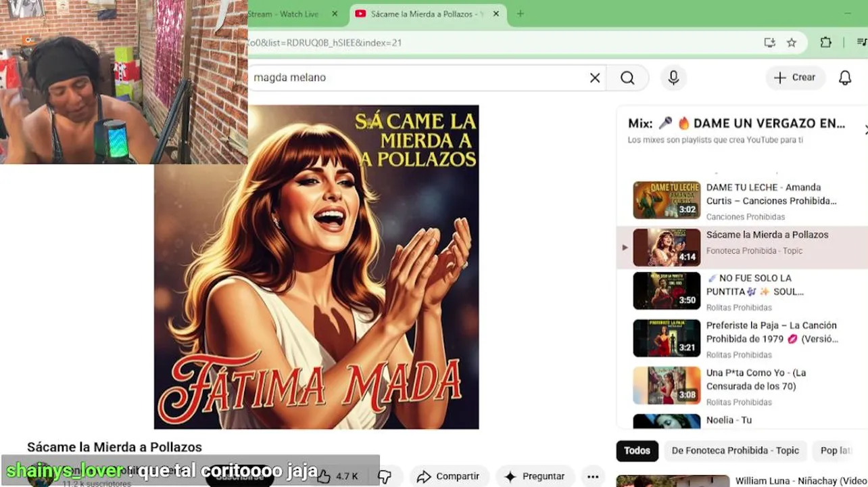Select the Pop latino filter chip

pyautogui.click(x=836, y=450)
